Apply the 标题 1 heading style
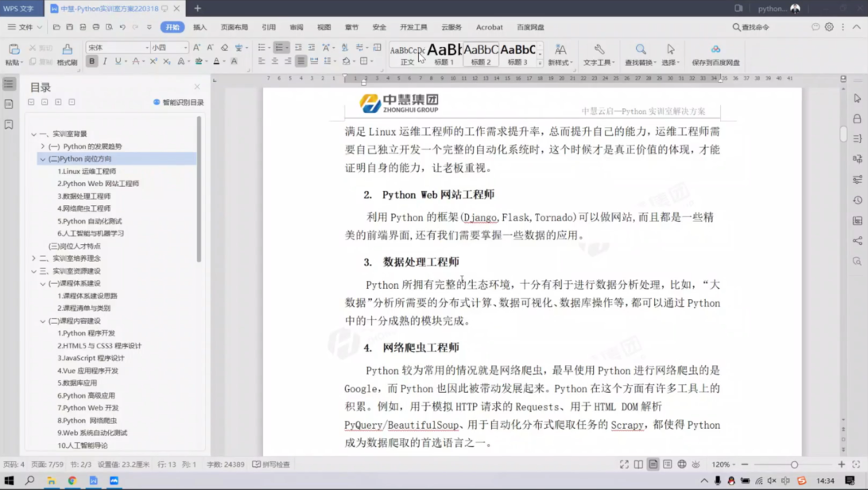868x490 pixels. [444, 54]
